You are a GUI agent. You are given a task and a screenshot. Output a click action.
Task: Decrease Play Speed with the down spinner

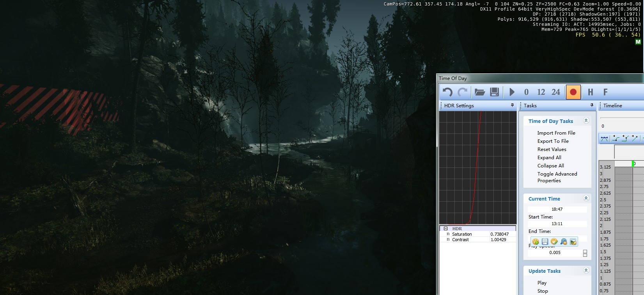click(585, 255)
